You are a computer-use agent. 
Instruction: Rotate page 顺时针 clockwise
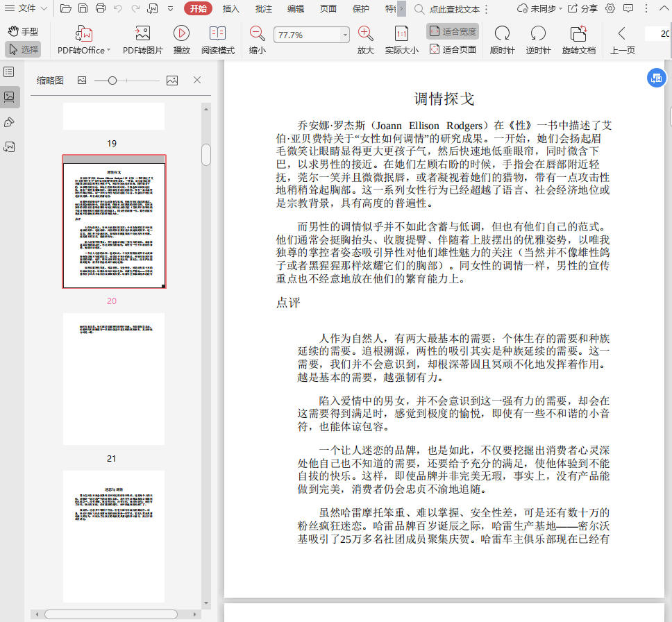pos(502,40)
